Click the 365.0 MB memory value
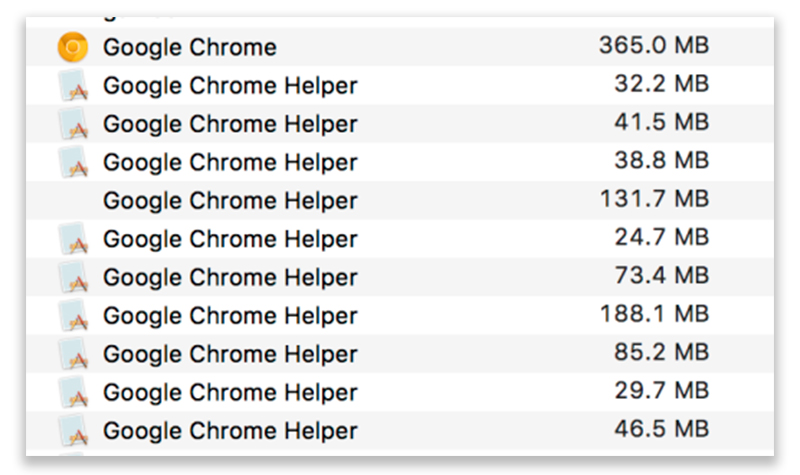Viewport: 800px width, 475px height. 653,46
